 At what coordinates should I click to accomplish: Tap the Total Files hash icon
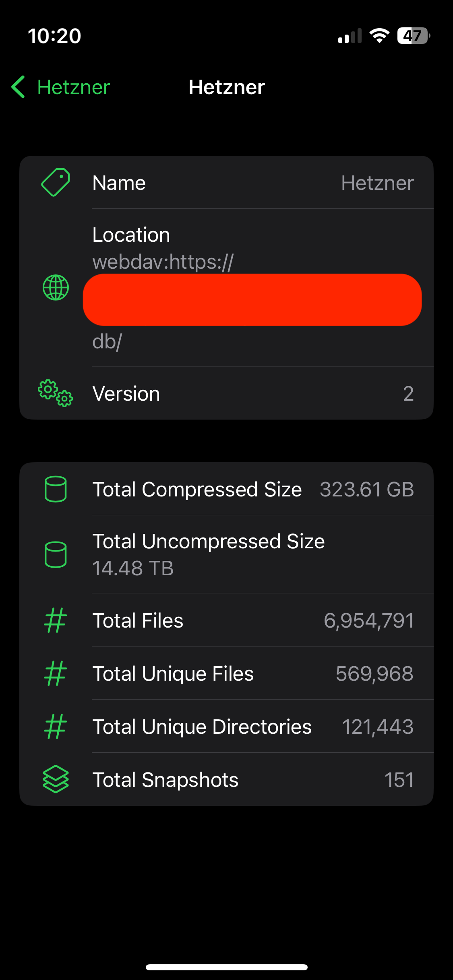(x=56, y=620)
